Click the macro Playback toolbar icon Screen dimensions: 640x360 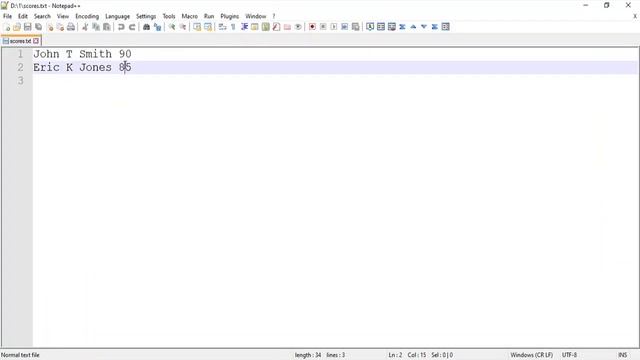tap(333, 27)
